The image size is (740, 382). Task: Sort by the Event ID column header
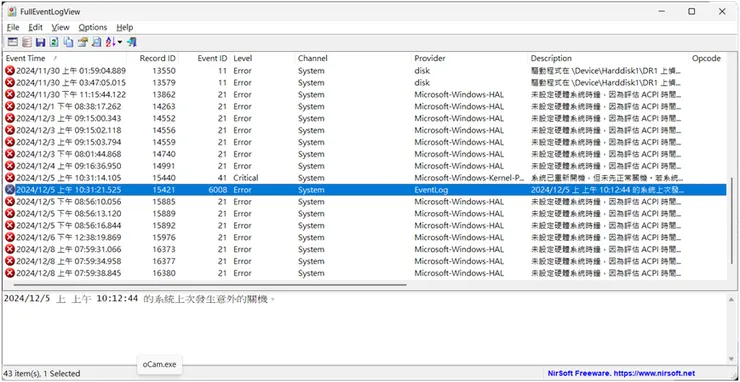(x=205, y=59)
